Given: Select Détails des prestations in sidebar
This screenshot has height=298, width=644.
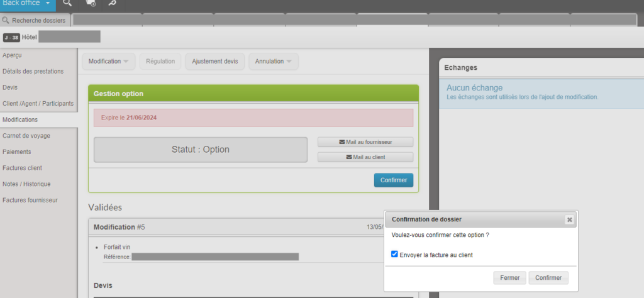Looking at the screenshot, I should (33, 71).
